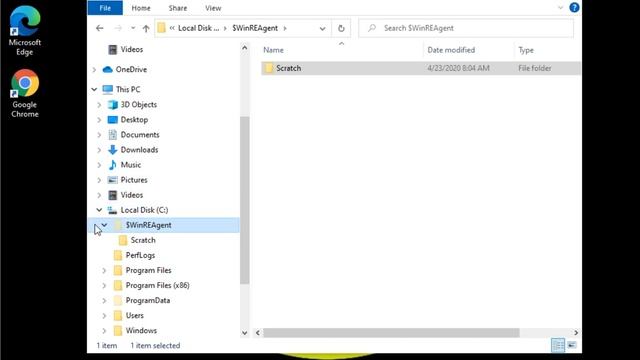
Task: Click horizontal scrollbar left arrow
Action: (x=258, y=333)
